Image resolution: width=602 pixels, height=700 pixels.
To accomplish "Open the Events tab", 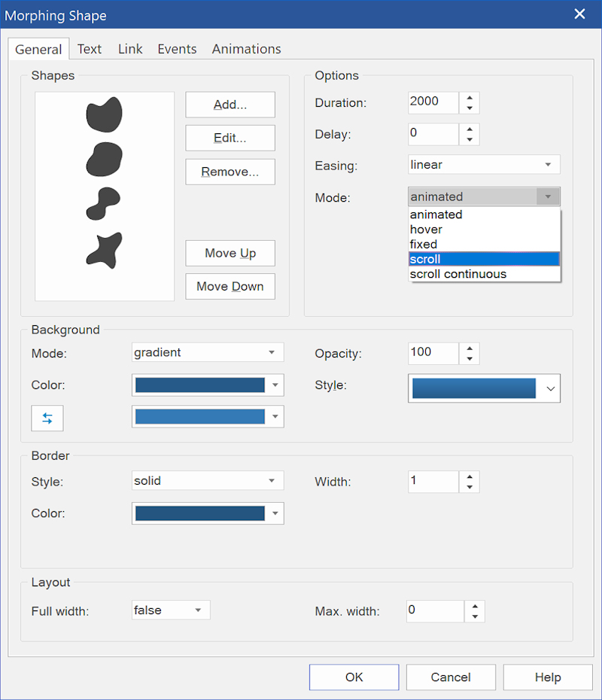I will coord(177,49).
